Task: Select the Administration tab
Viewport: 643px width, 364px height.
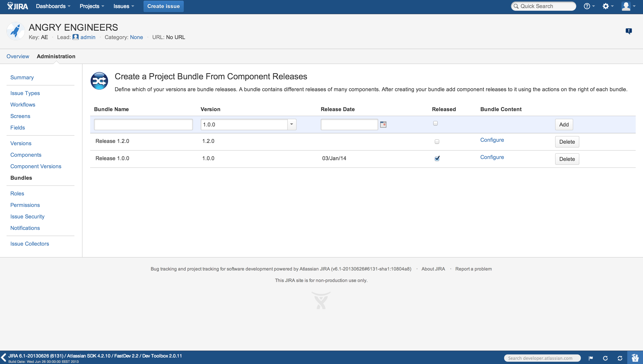Action: tap(56, 56)
